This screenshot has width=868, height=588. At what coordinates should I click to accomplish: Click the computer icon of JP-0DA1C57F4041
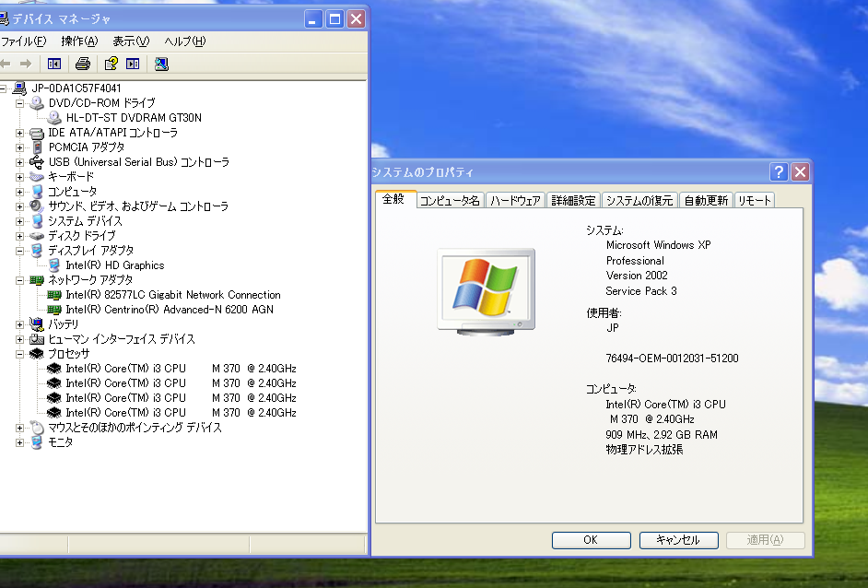19,88
